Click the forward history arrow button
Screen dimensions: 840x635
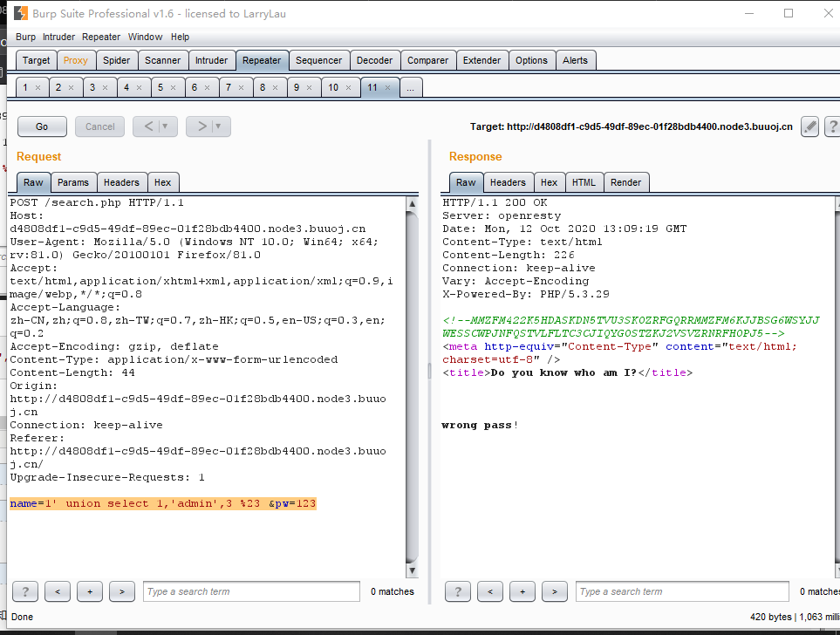pos(202,126)
